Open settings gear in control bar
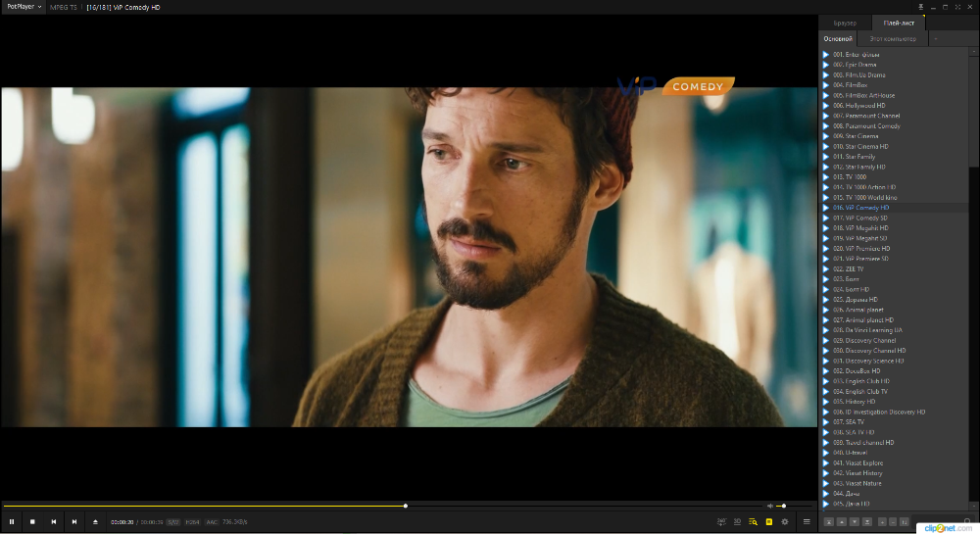 tap(785, 521)
